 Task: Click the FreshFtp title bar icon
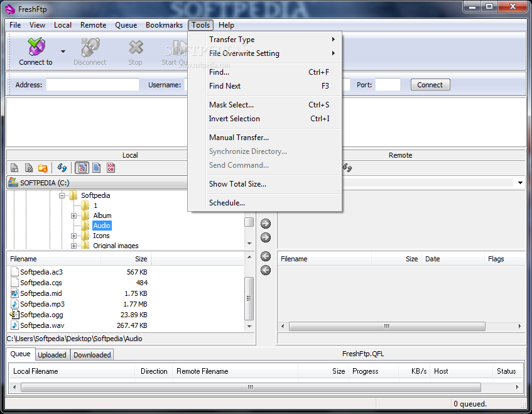(x=10, y=9)
